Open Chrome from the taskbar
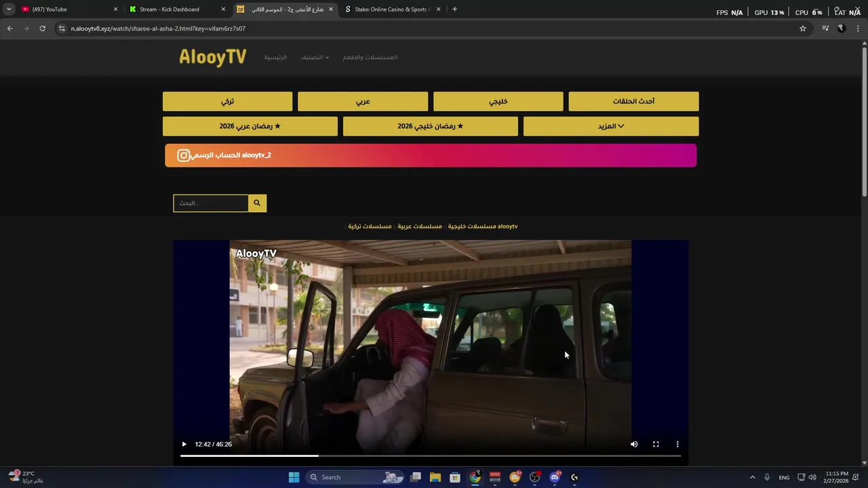The width and height of the screenshot is (868, 488). click(475, 477)
